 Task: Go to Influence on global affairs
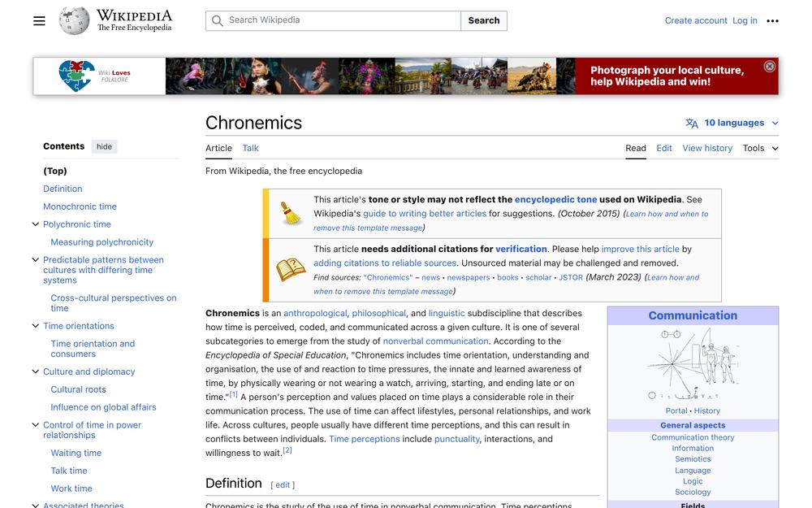point(103,407)
